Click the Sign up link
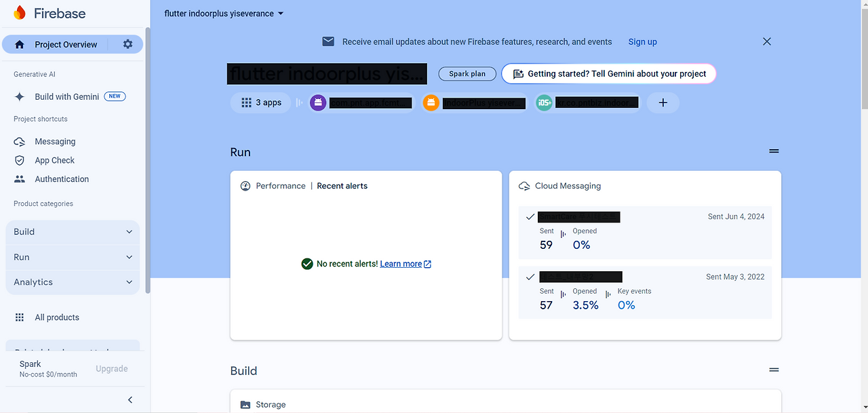 point(642,41)
